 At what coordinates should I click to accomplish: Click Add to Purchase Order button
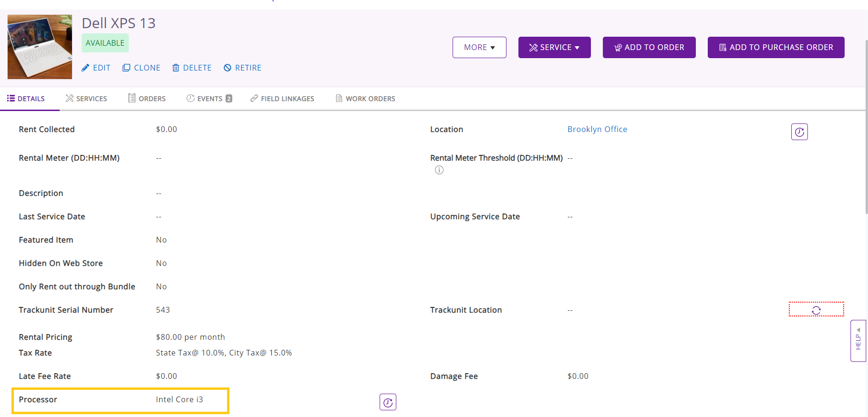[776, 47]
